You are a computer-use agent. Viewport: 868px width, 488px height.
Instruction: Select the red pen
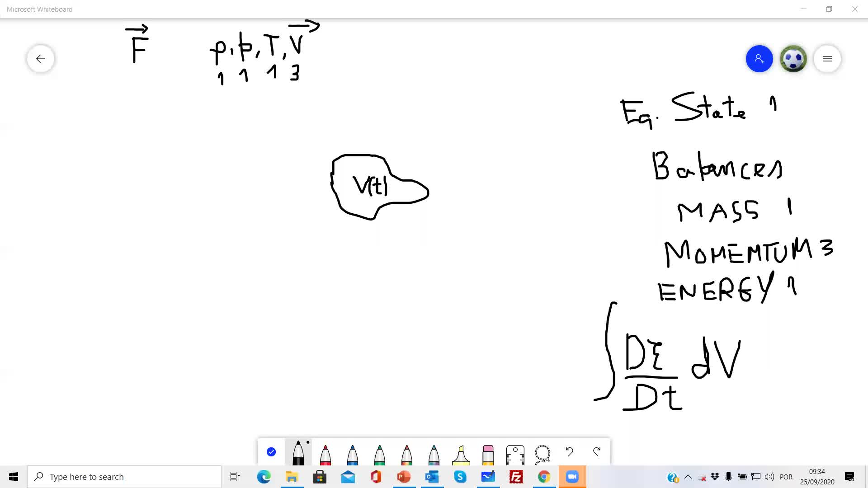[325, 454]
